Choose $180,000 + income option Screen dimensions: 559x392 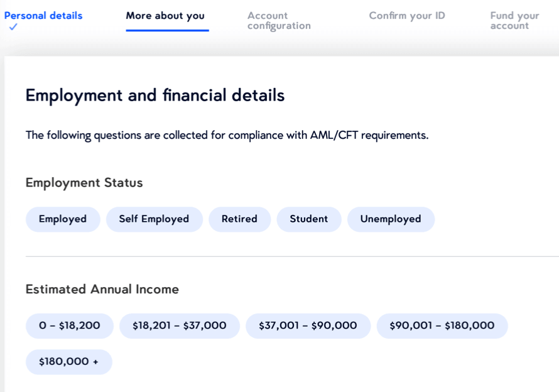point(68,362)
